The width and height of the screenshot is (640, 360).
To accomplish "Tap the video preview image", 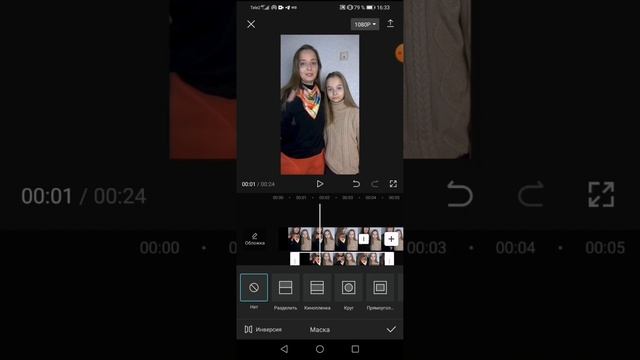I will [x=320, y=104].
